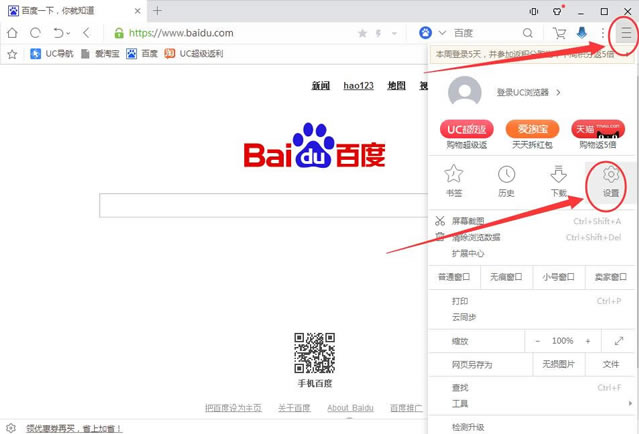Open 历史 history clock in menu
This screenshot has width=639, height=434.
[x=506, y=181]
